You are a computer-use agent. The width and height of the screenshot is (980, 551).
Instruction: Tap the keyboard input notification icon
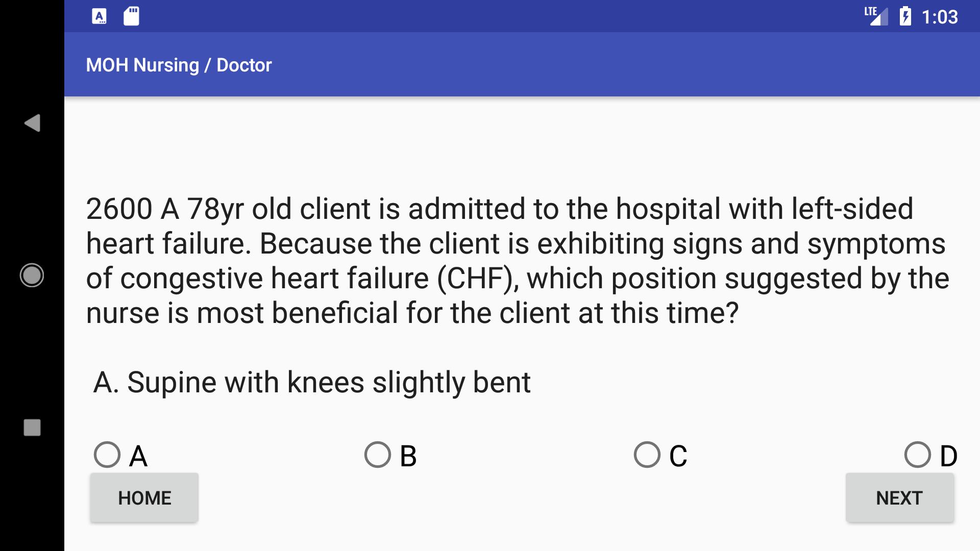100,17
